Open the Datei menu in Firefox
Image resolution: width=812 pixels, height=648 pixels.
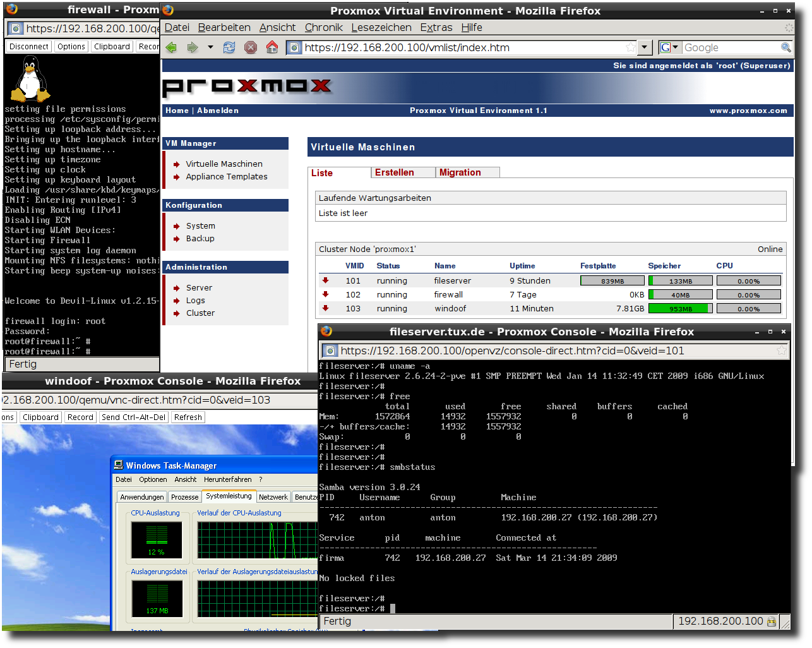[177, 27]
